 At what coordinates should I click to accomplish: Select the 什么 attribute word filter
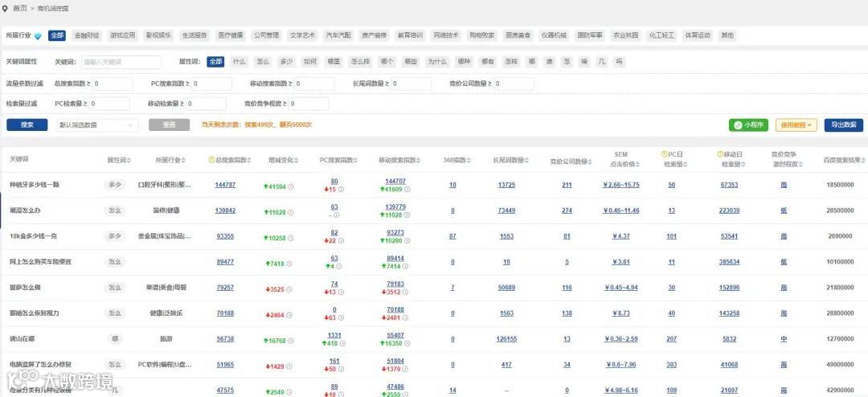240,61
